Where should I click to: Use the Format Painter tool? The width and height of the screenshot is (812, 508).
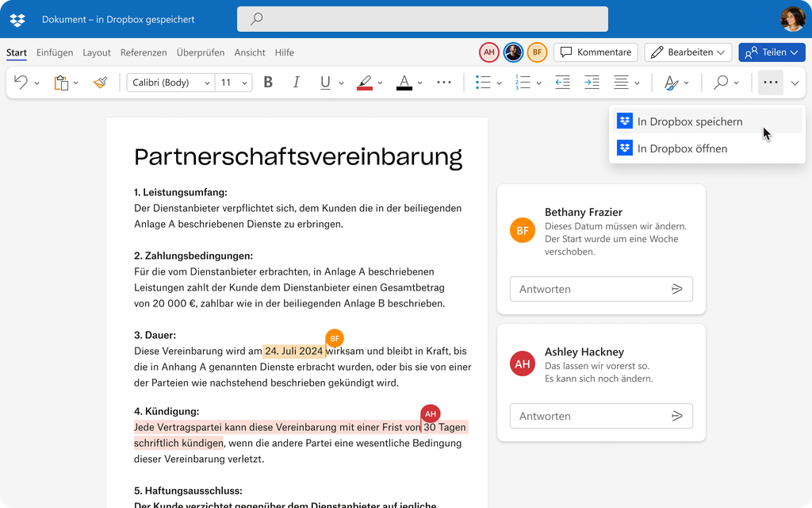tap(101, 82)
